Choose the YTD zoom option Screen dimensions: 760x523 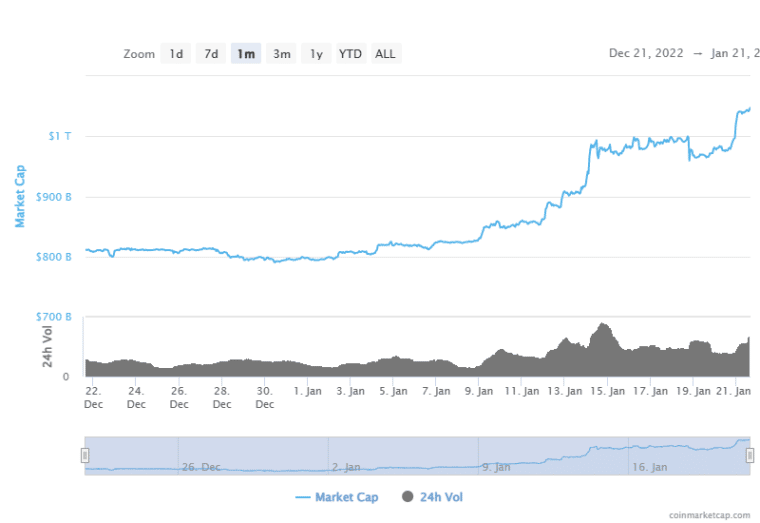click(x=350, y=54)
